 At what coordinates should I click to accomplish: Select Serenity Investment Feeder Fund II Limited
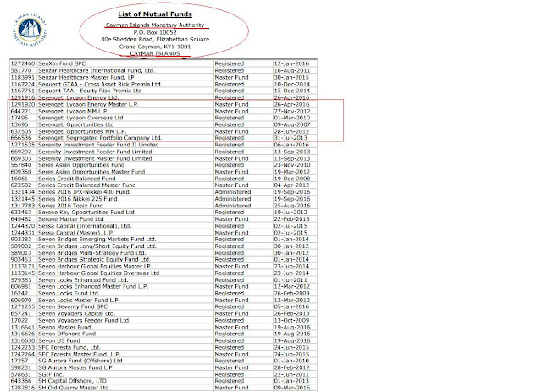98,145
